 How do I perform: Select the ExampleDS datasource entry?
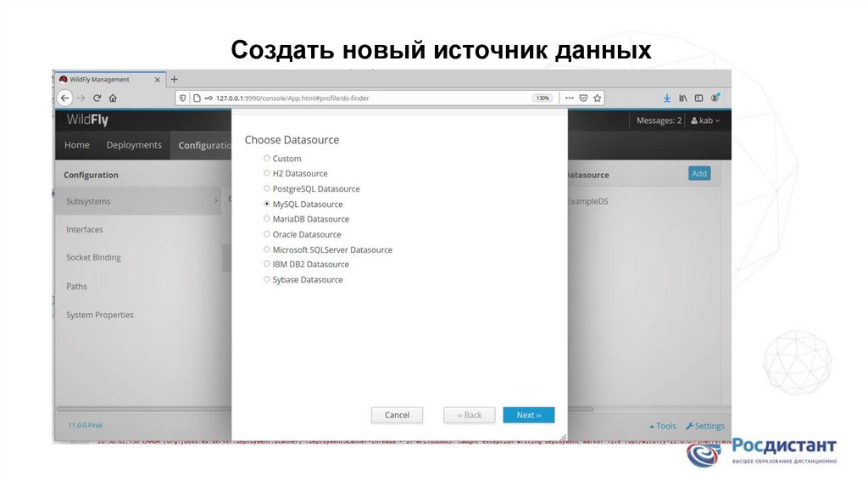tap(588, 201)
